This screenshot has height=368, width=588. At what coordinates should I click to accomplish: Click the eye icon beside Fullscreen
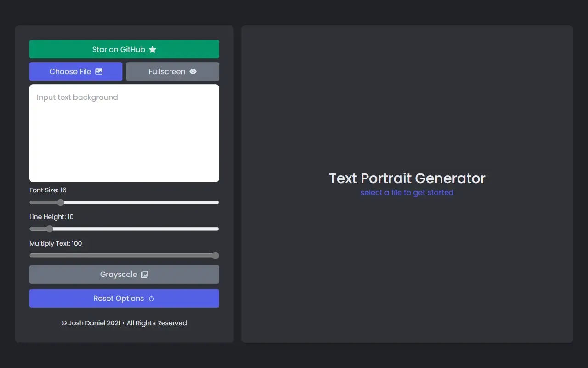[193, 71]
